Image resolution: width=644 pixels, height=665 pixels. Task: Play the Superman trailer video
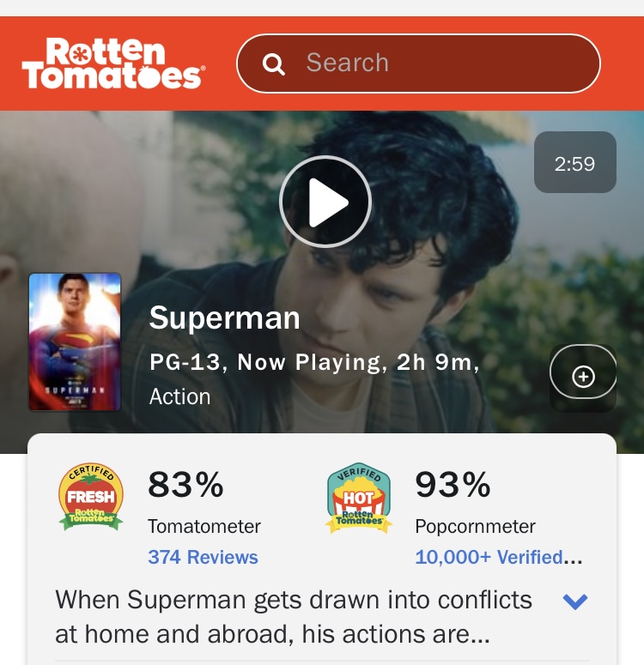click(x=325, y=202)
